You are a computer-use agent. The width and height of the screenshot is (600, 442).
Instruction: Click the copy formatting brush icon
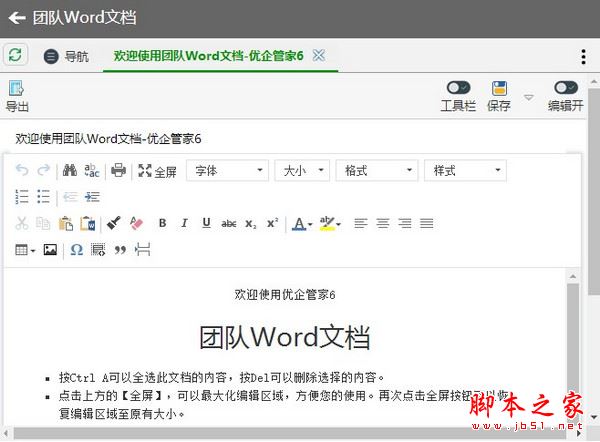(x=114, y=223)
